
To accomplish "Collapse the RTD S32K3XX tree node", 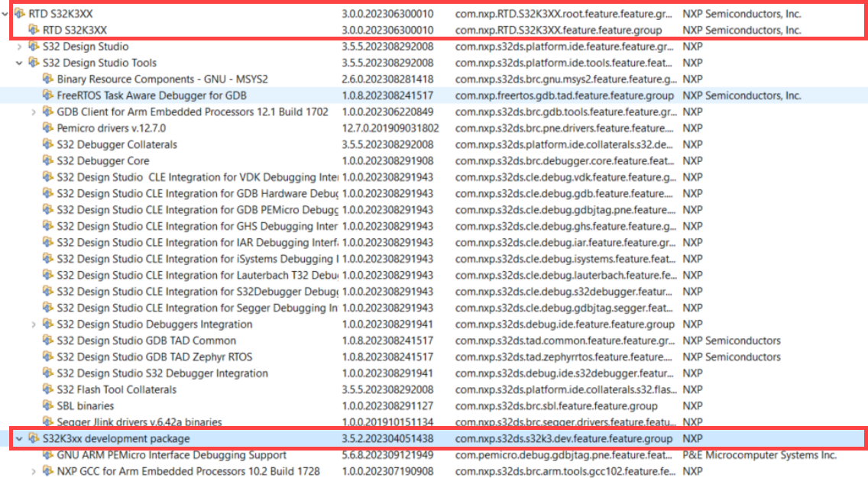I will pyautogui.click(x=6, y=12).
